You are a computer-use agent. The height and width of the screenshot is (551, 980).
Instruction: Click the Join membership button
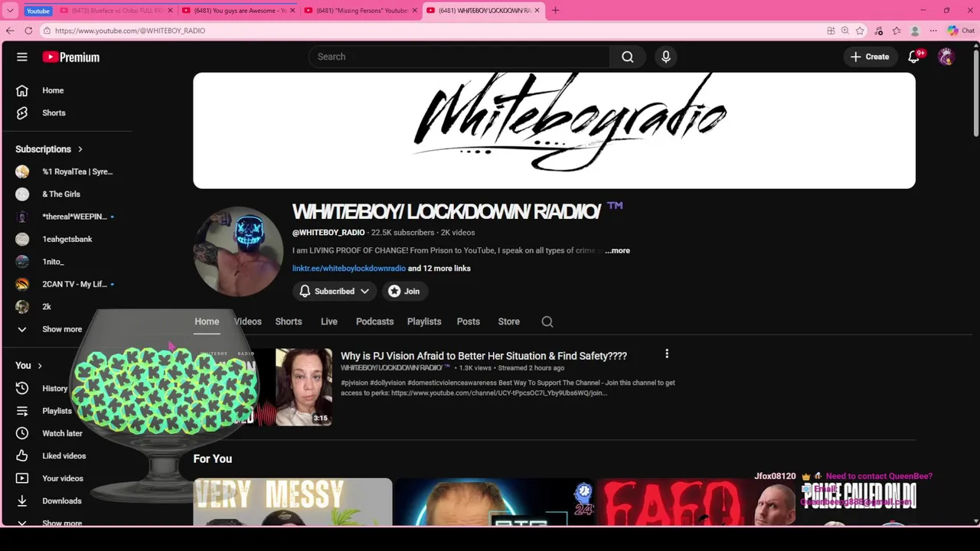tap(404, 291)
